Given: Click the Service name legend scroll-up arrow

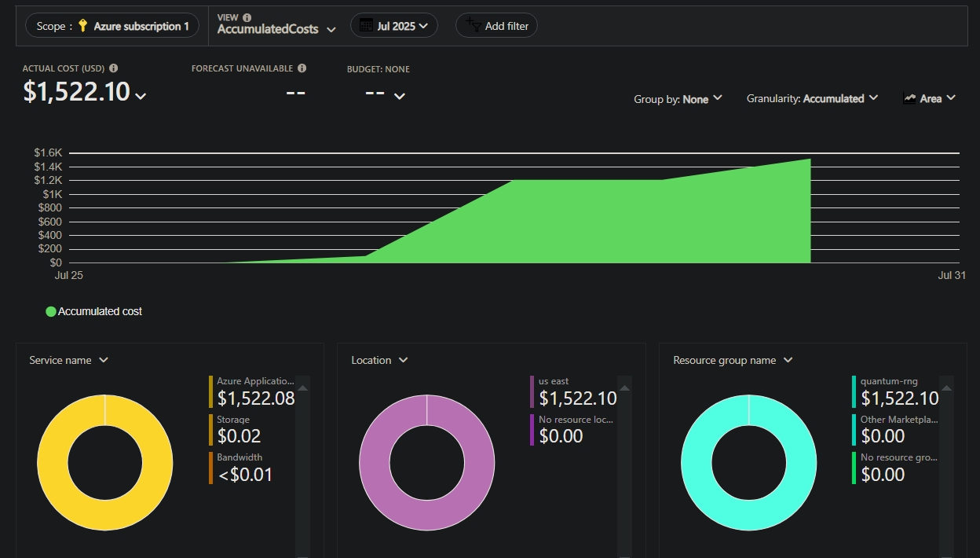Looking at the screenshot, I should pos(303,387).
